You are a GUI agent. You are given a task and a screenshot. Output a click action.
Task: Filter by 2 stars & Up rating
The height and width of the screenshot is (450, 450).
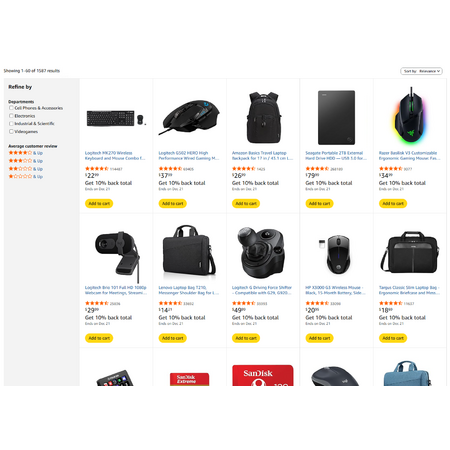(x=26, y=169)
